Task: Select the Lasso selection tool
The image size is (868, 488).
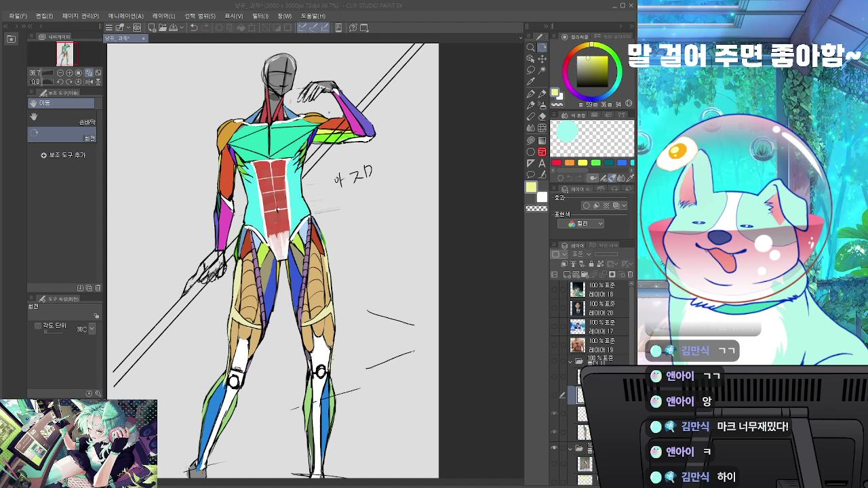Action: click(x=531, y=70)
